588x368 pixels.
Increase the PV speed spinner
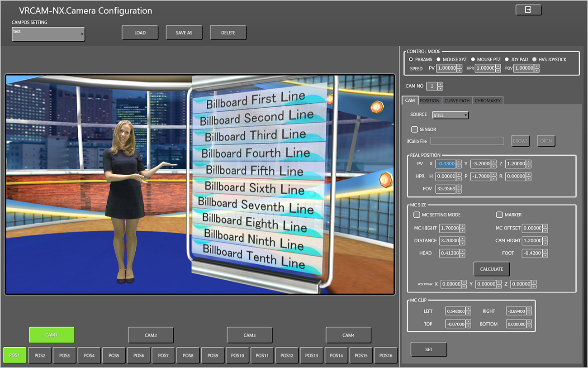[460, 66]
